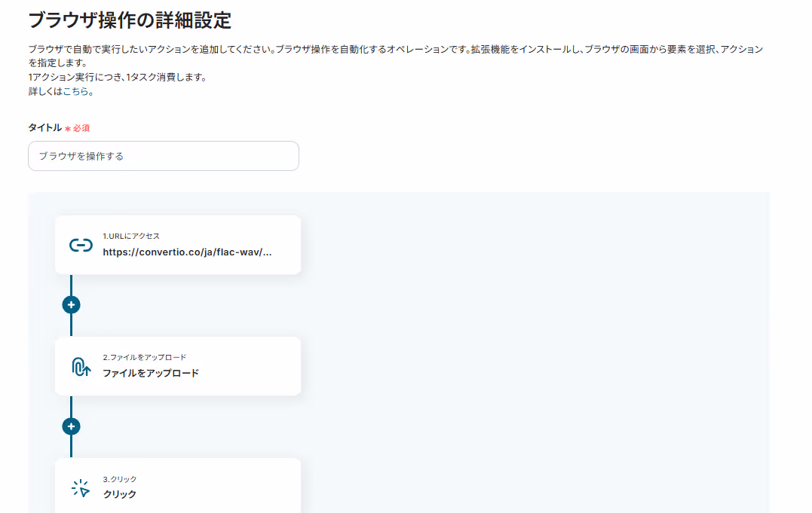The height and width of the screenshot is (513, 812).
Task: Click the ブラウザ操作の詳細設定 heading
Action: (130, 20)
